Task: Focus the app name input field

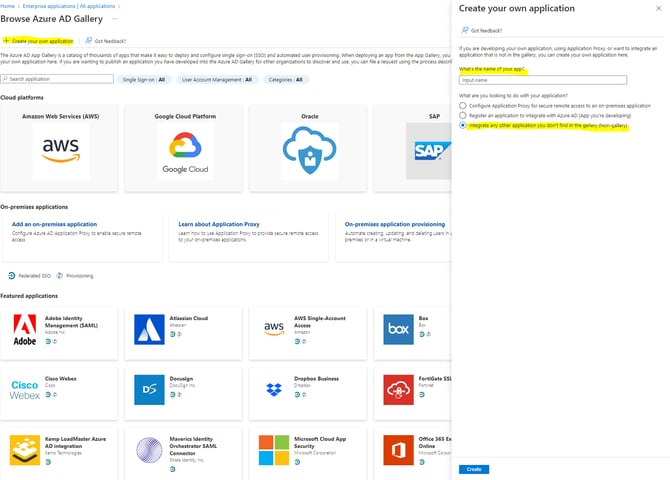Action: (x=543, y=80)
